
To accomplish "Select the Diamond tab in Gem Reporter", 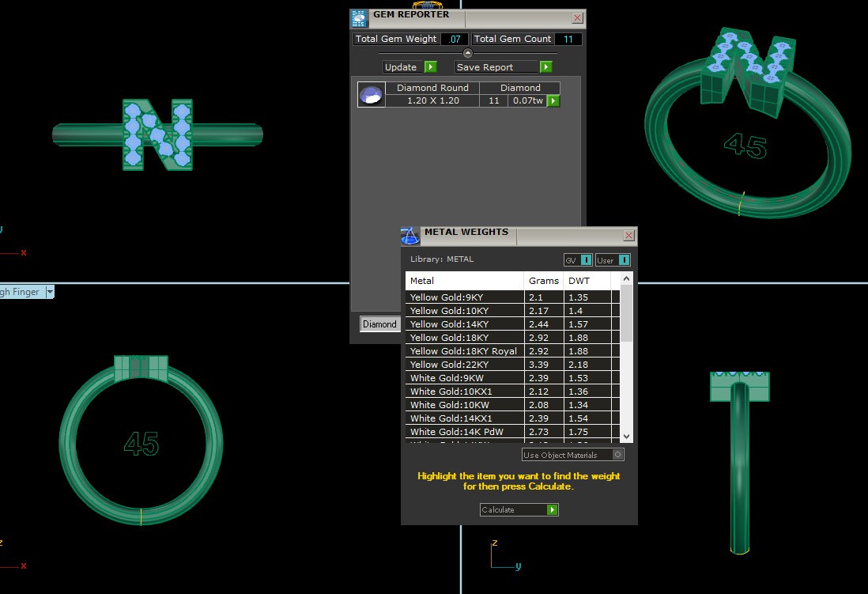I will click(379, 323).
